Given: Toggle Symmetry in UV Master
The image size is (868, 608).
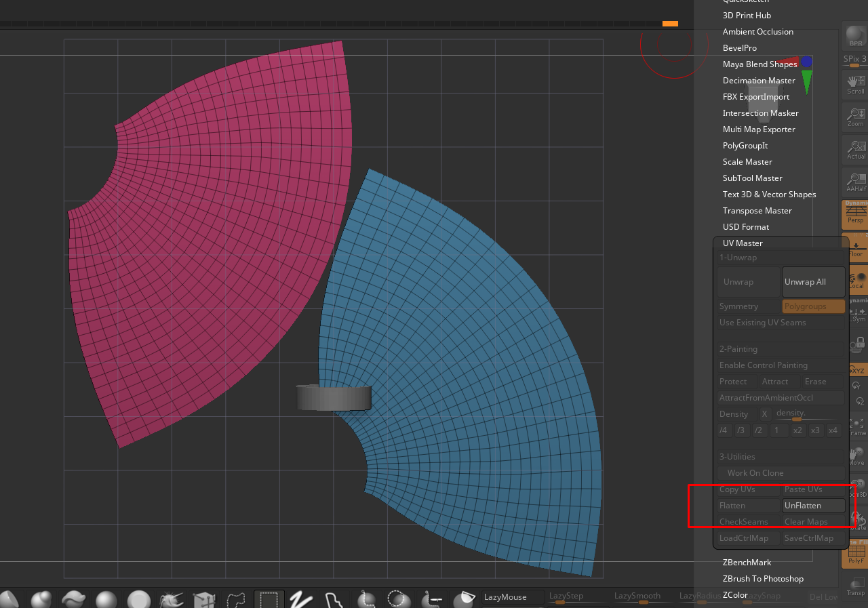Looking at the screenshot, I should pos(749,306).
